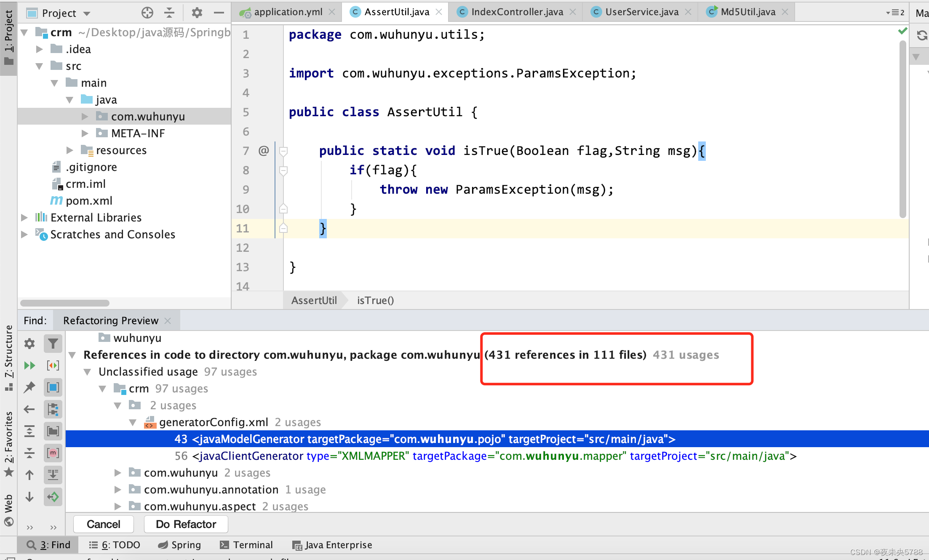The width and height of the screenshot is (929, 560).
Task: Open the Terminal tool window tab
Action: pyautogui.click(x=246, y=545)
